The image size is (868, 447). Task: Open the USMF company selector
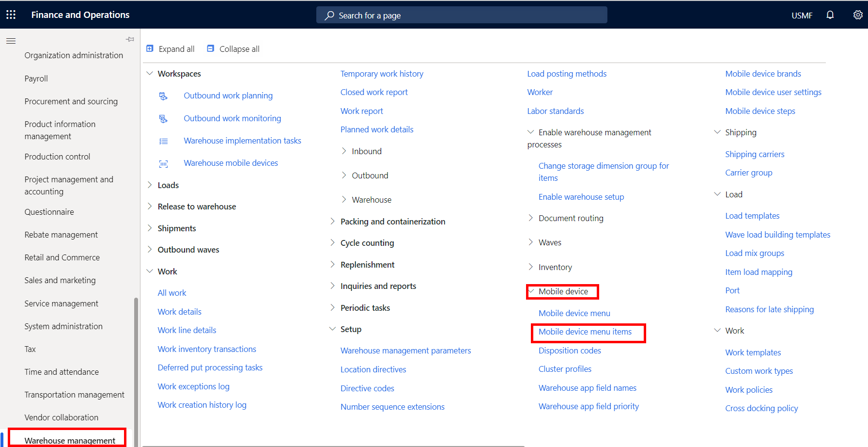pyautogui.click(x=802, y=15)
